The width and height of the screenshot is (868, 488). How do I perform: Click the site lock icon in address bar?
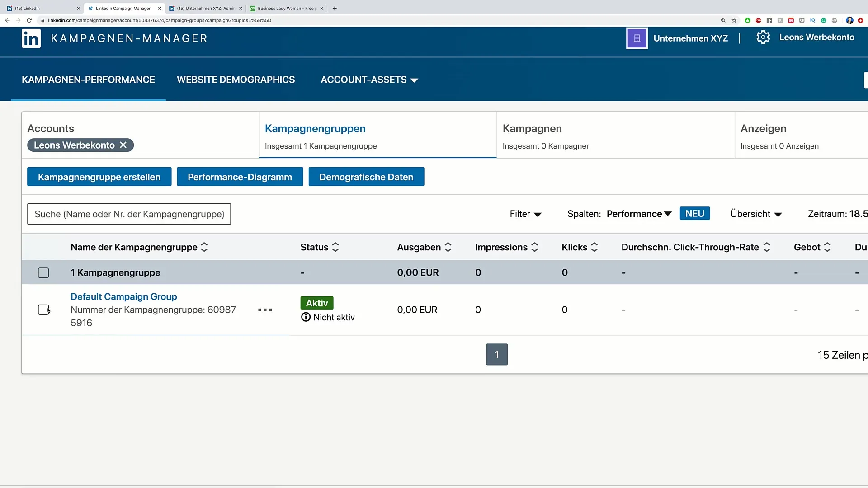[42, 20]
